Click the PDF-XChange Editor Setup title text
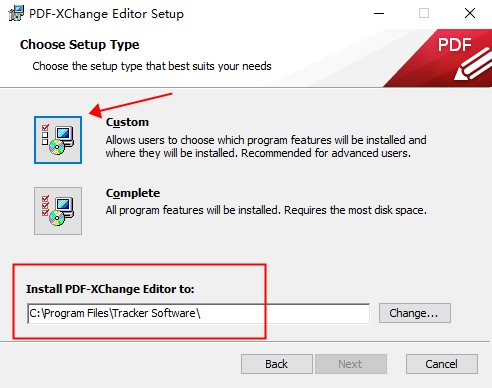Image resolution: width=492 pixels, height=388 pixels. 106,14
